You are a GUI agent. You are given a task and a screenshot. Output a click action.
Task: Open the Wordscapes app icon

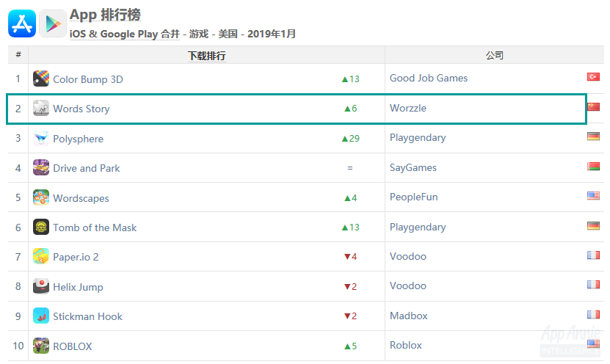41,197
